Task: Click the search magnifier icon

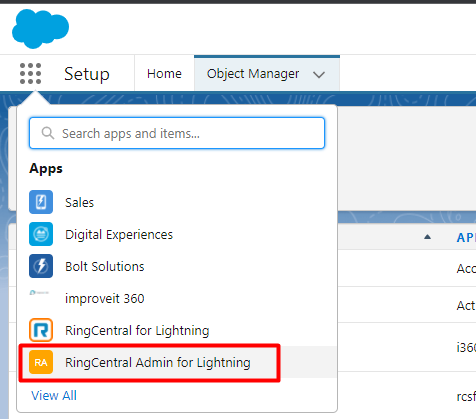Action: (x=48, y=133)
